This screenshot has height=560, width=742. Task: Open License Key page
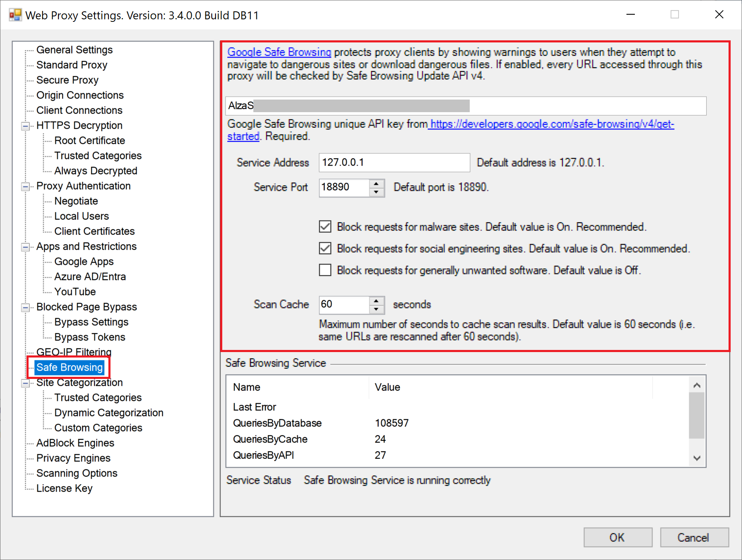tap(64, 488)
